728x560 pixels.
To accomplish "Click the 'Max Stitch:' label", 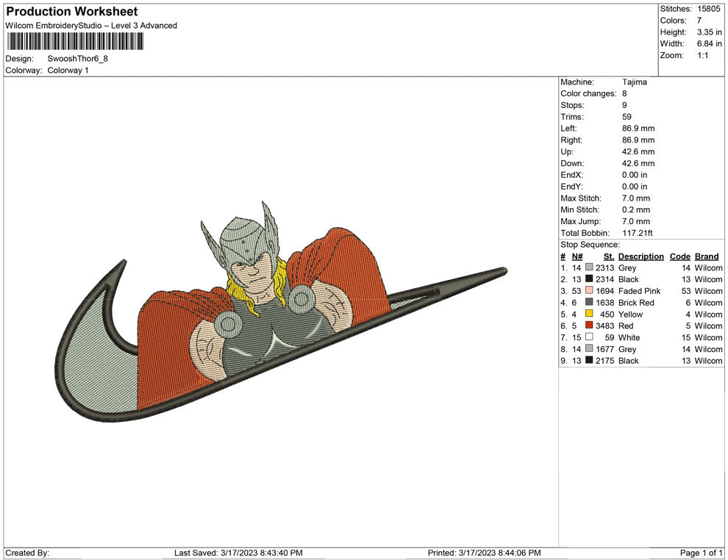I will pyautogui.click(x=580, y=198).
